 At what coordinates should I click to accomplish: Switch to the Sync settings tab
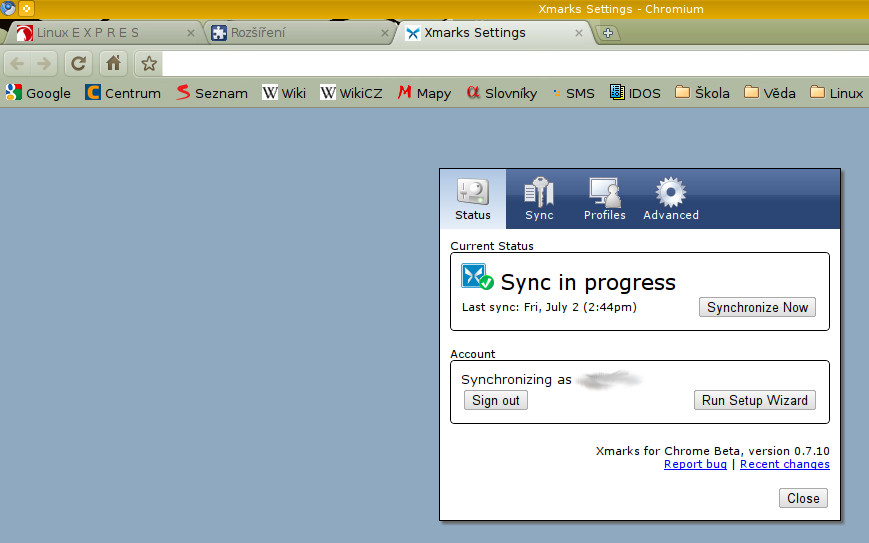(539, 199)
